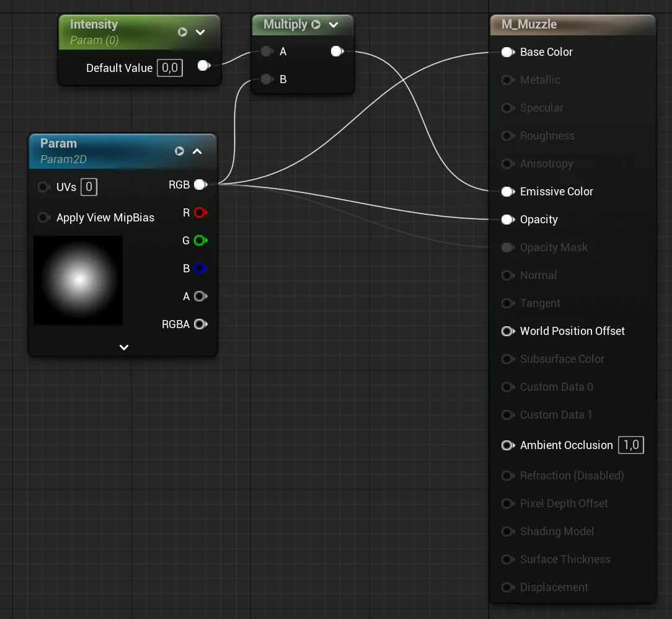Viewport: 672px width, 619px height.
Task: Edit the Ambient Occlusion value field
Action: (x=631, y=445)
